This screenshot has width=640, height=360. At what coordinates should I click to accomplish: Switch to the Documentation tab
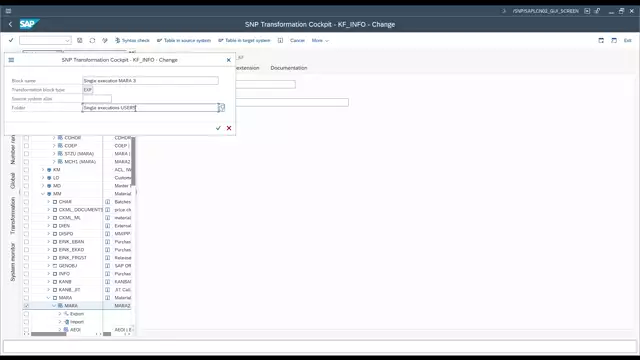coord(289,68)
